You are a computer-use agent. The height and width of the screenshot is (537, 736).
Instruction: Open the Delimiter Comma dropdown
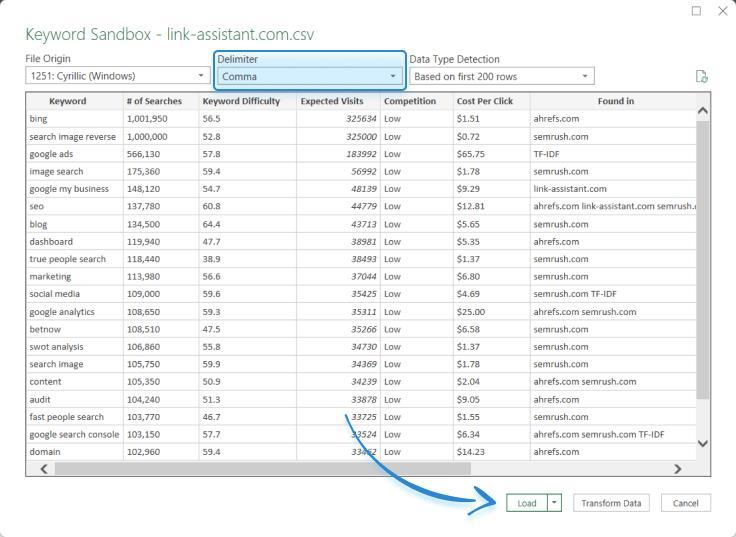[310, 76]
